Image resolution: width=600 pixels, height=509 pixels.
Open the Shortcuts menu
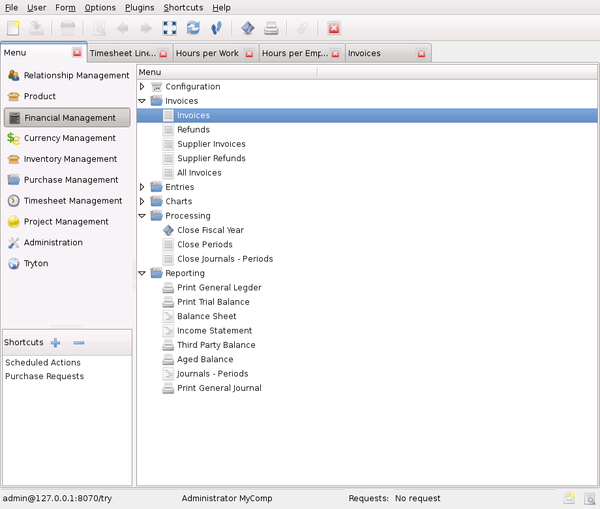click(183, 8)
